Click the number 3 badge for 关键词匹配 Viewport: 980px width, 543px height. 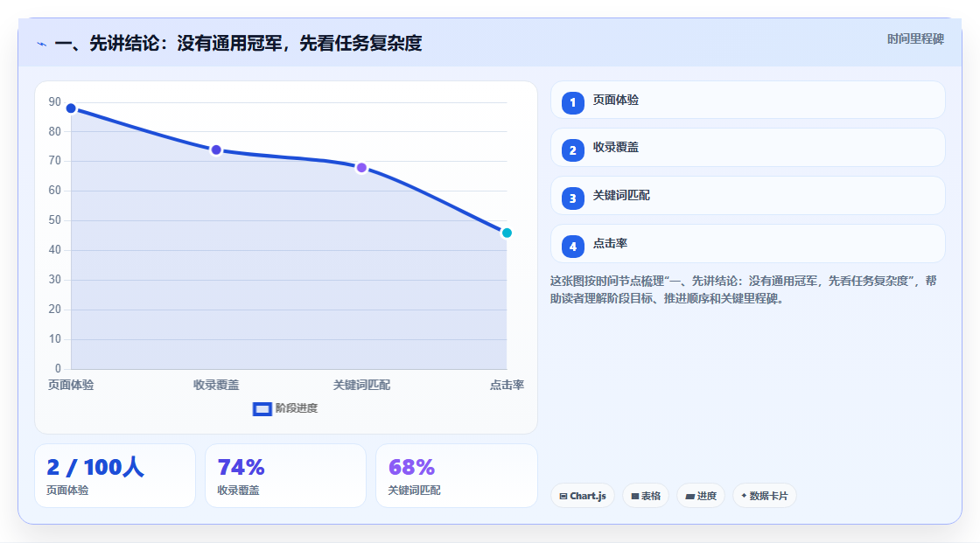(572, 198)
